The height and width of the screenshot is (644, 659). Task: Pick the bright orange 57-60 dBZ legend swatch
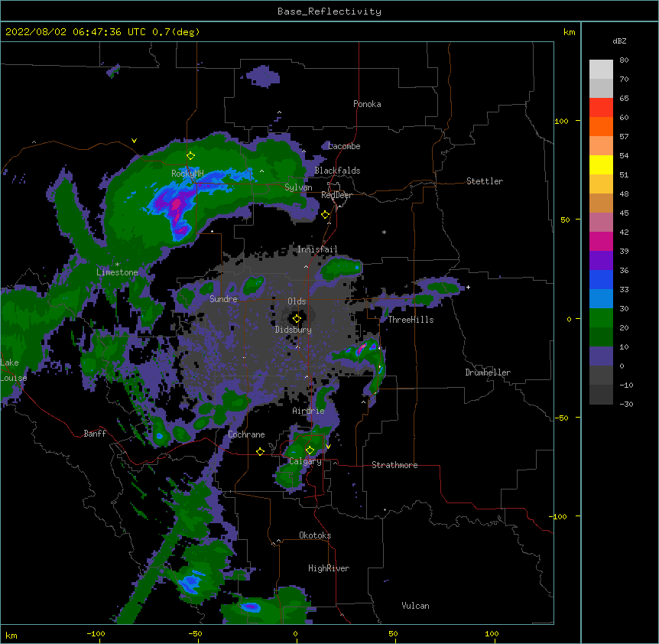(601, 126)
